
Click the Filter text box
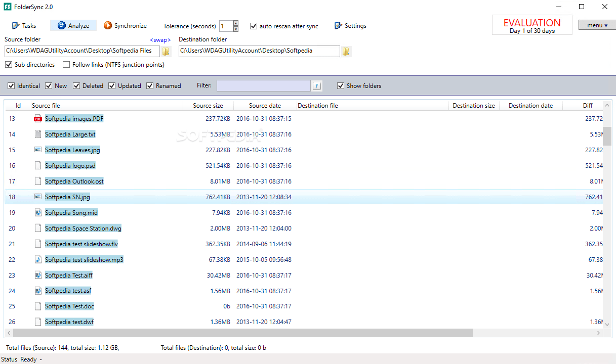[x=263, y=86]
